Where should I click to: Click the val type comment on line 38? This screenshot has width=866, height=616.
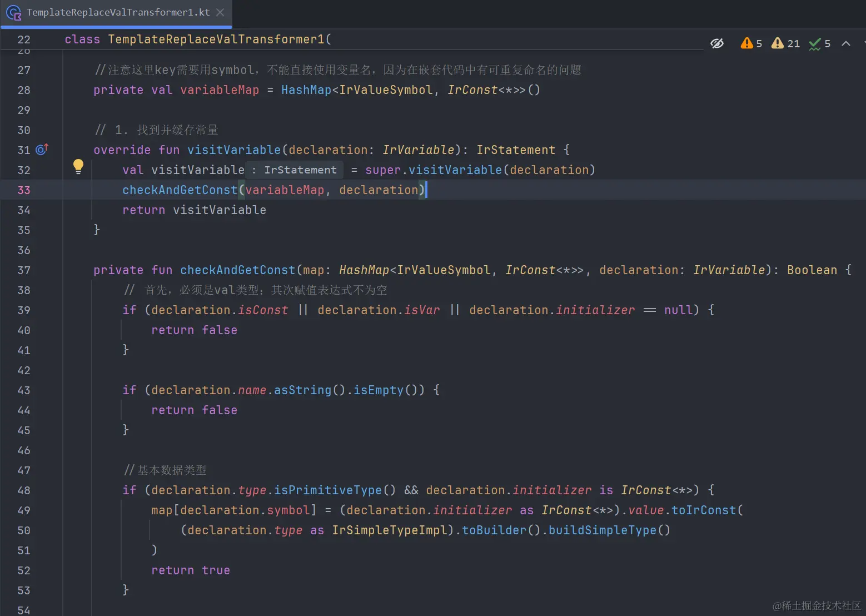[x=255, y=290]
